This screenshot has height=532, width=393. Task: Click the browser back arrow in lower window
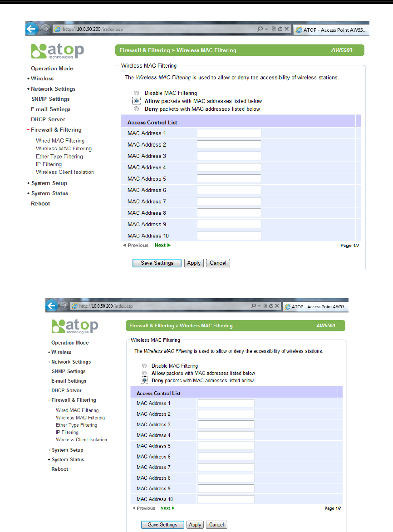click(51, 305)
